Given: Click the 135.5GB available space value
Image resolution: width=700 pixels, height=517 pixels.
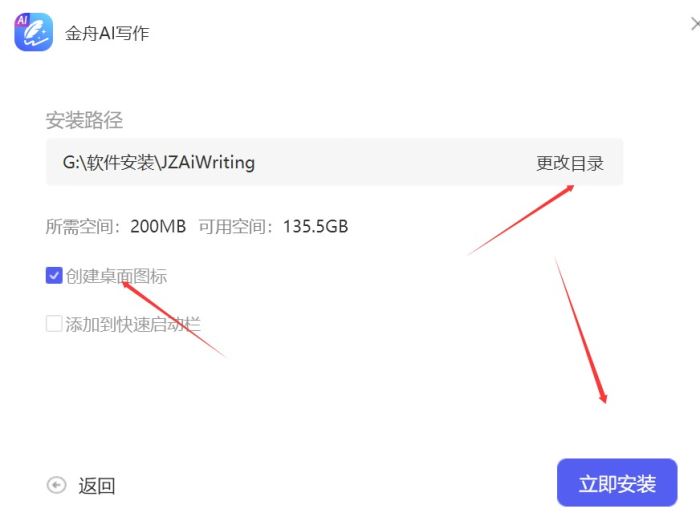Looking at the screenshot, I should (x=316, y=226).
